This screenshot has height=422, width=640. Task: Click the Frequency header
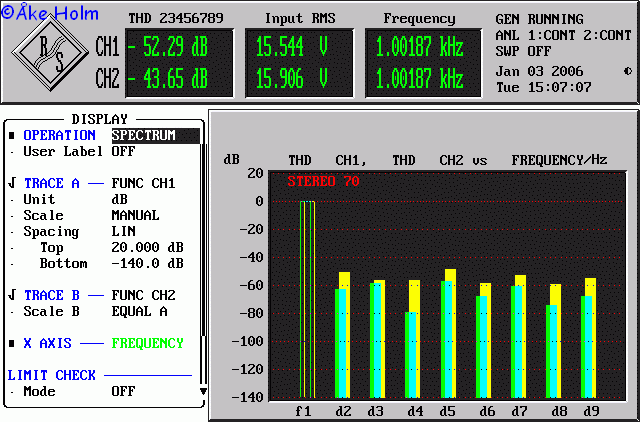click(419, 18)
